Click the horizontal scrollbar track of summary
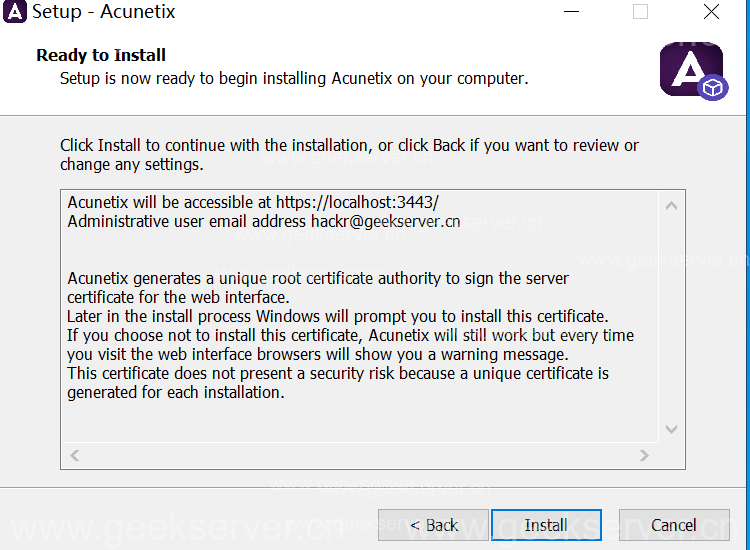This screenshot has width=750, height=550. tap(360, 455)
